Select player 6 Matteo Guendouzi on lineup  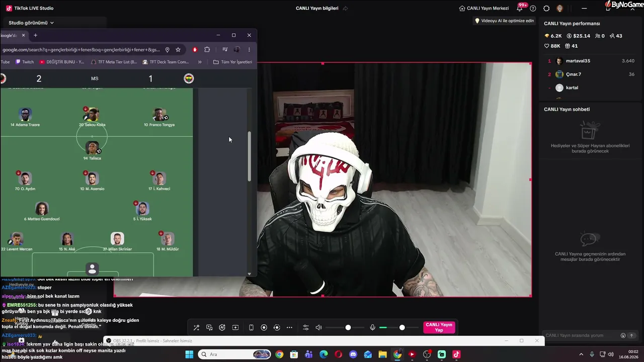[x=42, y=212]
